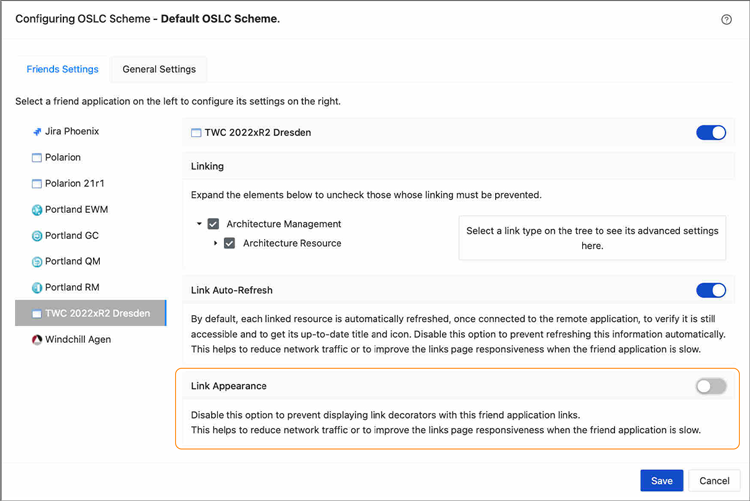Click the Portland QM icon
The height and width of the screenshot is (501, 750).
pos(37,262)
